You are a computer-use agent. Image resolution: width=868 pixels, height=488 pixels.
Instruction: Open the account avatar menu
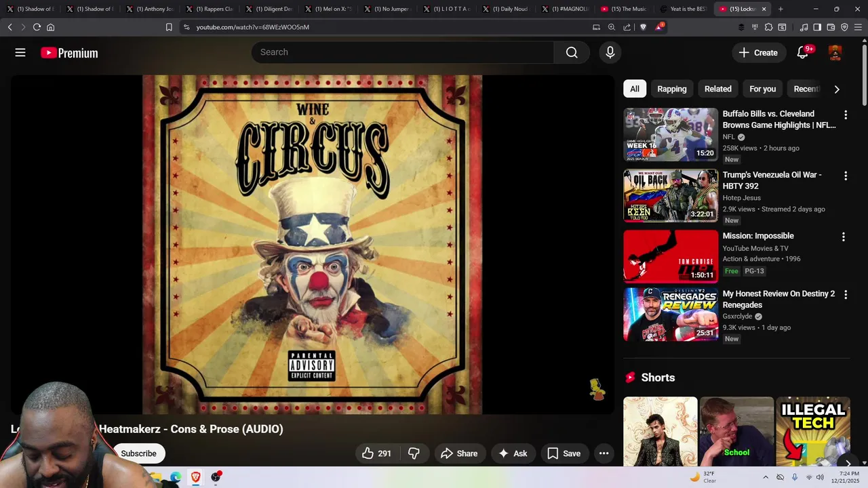click(835, 52)
